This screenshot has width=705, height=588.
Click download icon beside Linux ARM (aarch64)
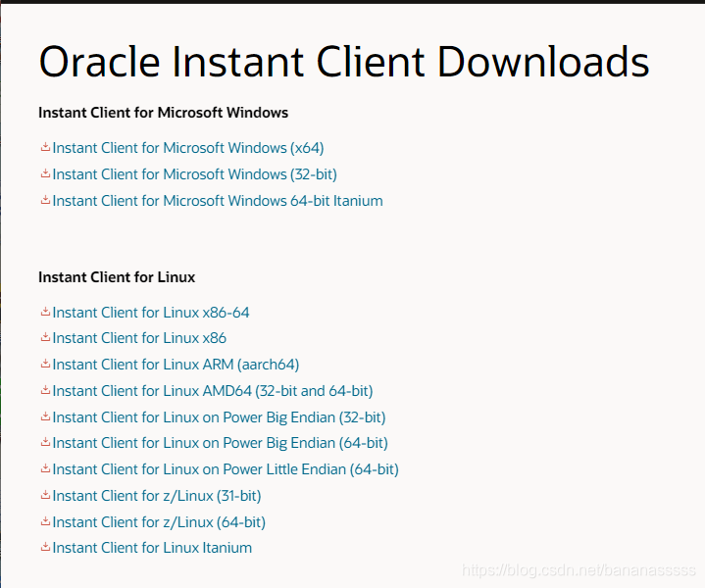[45, 364]
